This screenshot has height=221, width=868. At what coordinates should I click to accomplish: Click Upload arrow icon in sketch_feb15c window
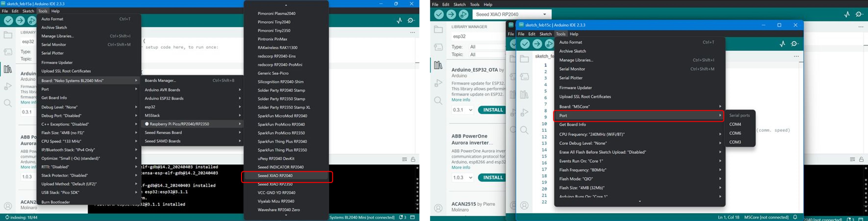(x=537, y=44)
